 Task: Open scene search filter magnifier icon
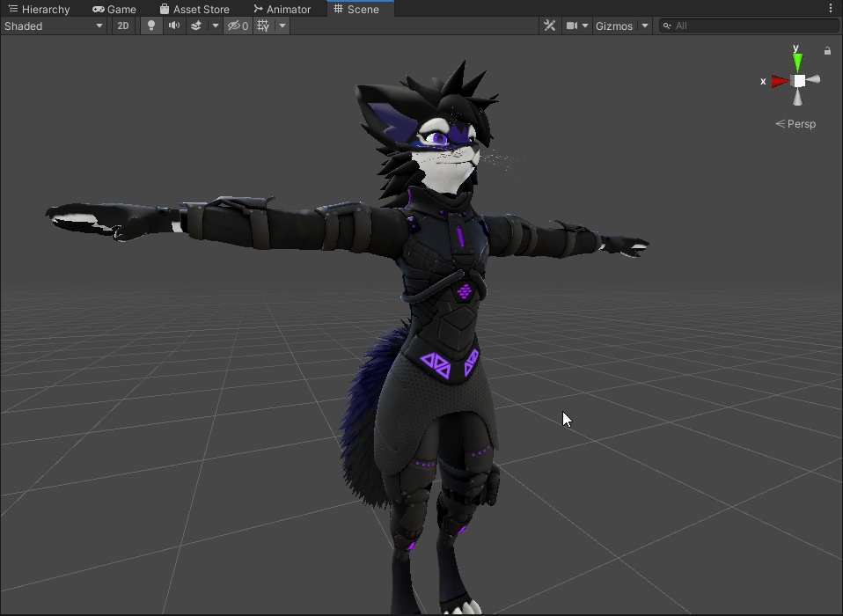(x=667, y=26)
